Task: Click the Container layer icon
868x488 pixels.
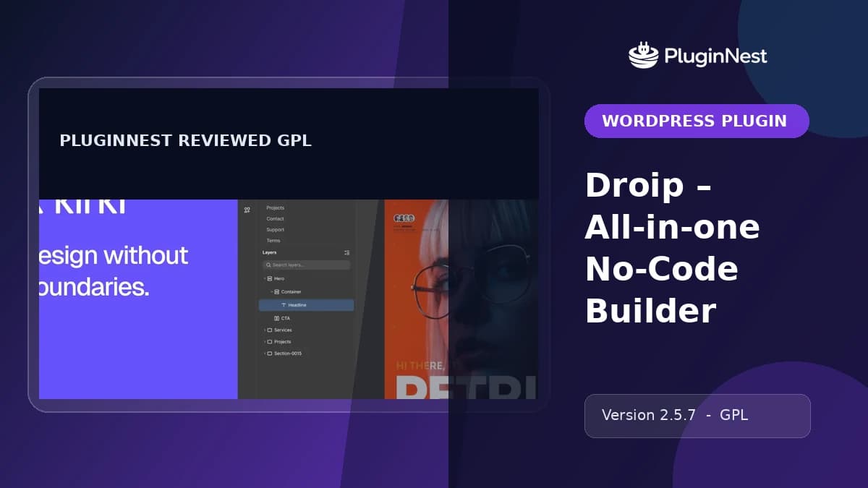Action: pyautogui.click(x=276, y=291)
